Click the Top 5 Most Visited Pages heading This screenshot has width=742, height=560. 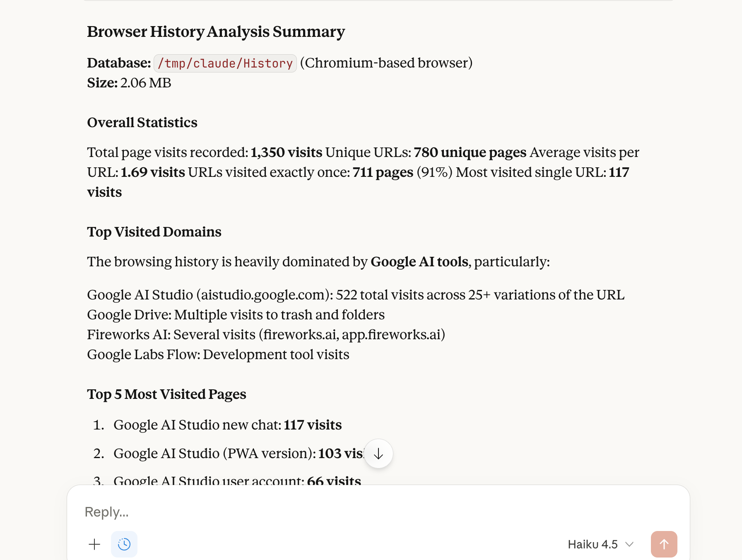click(166, 394)
